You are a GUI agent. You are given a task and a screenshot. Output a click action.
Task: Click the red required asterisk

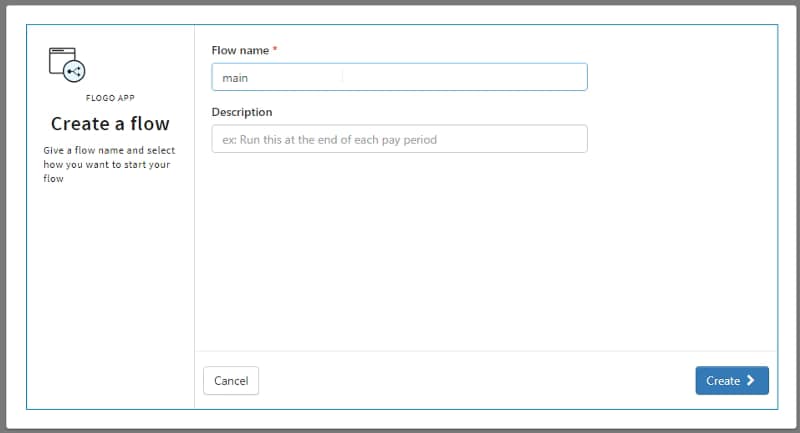[275, 50]
